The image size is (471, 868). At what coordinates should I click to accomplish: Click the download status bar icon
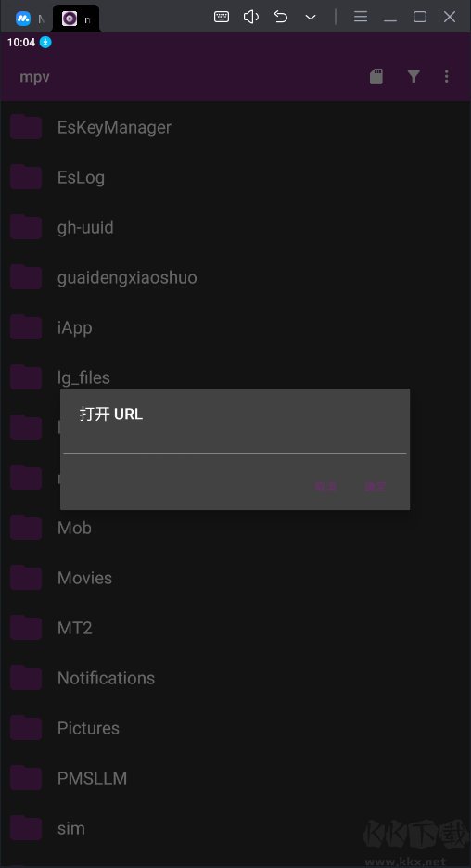(x=45, y=42)
